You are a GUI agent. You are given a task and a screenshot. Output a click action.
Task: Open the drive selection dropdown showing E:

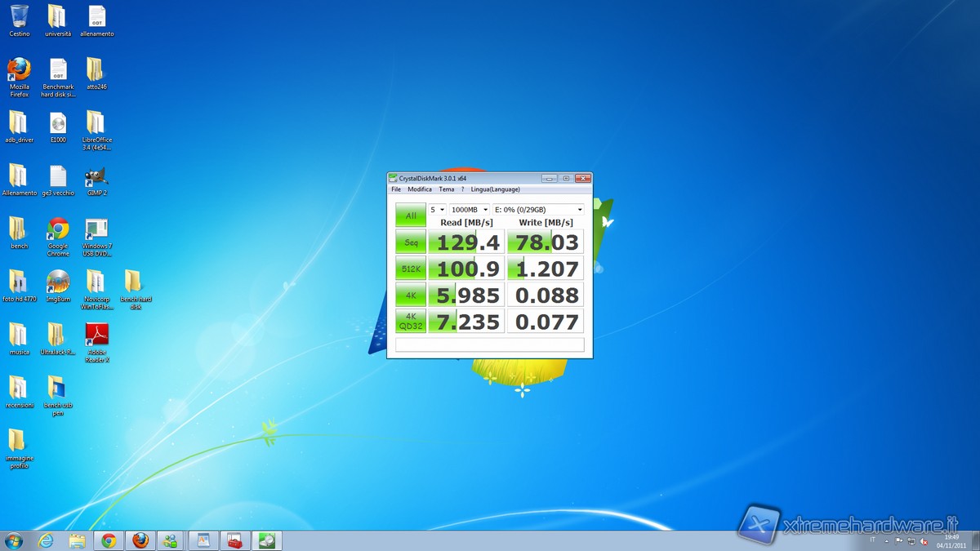538,210
